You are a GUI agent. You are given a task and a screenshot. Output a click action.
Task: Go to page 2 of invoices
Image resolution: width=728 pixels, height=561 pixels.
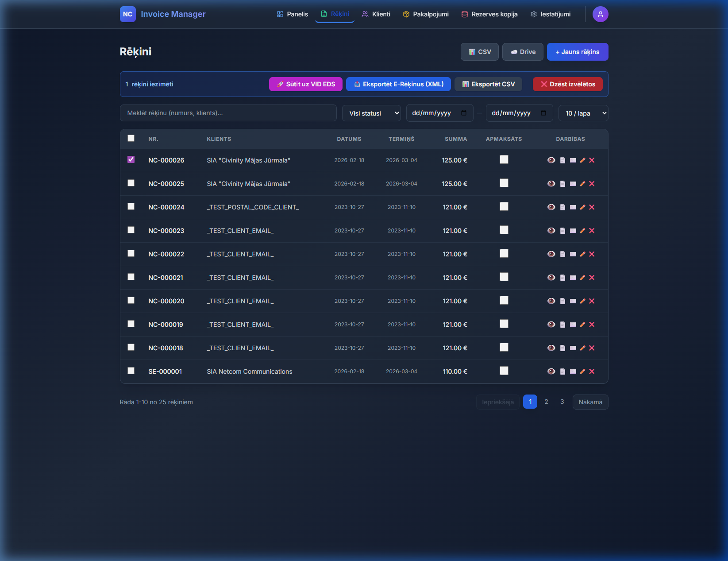546,402
